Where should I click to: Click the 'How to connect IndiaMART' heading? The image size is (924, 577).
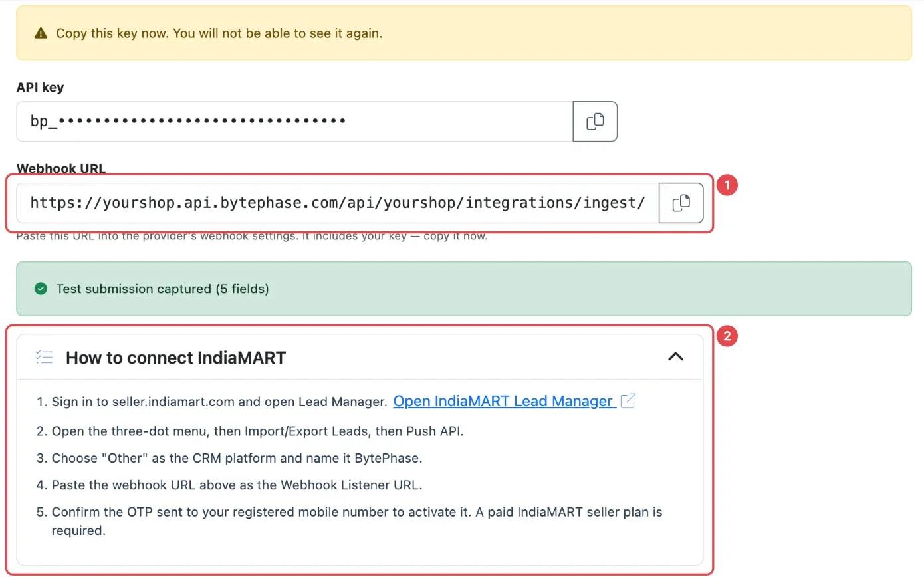pos(175,358)
